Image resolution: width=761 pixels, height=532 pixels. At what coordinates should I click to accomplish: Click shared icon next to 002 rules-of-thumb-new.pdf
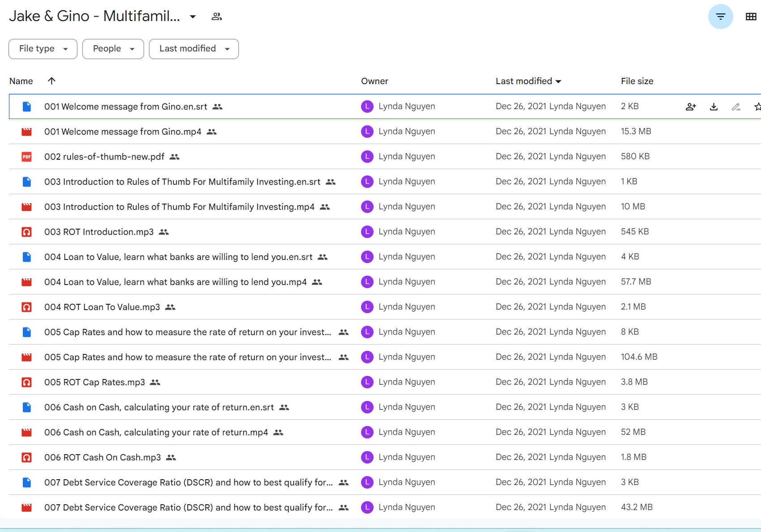coord(174,157)
